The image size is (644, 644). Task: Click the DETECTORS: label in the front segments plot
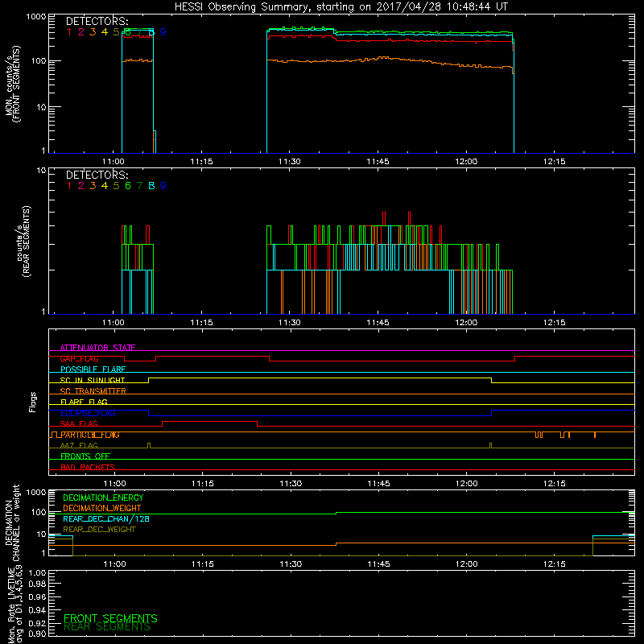point(97,21)
